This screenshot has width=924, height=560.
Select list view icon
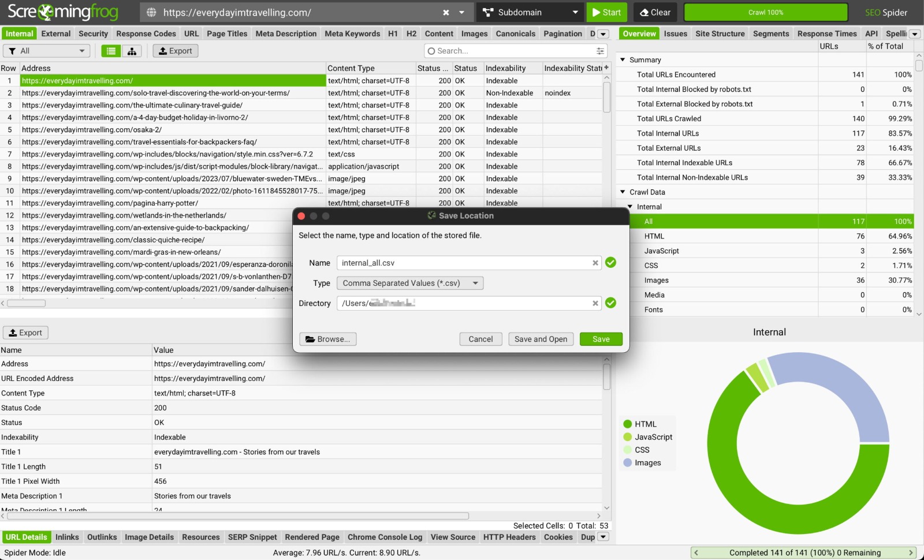click(111, 51)
